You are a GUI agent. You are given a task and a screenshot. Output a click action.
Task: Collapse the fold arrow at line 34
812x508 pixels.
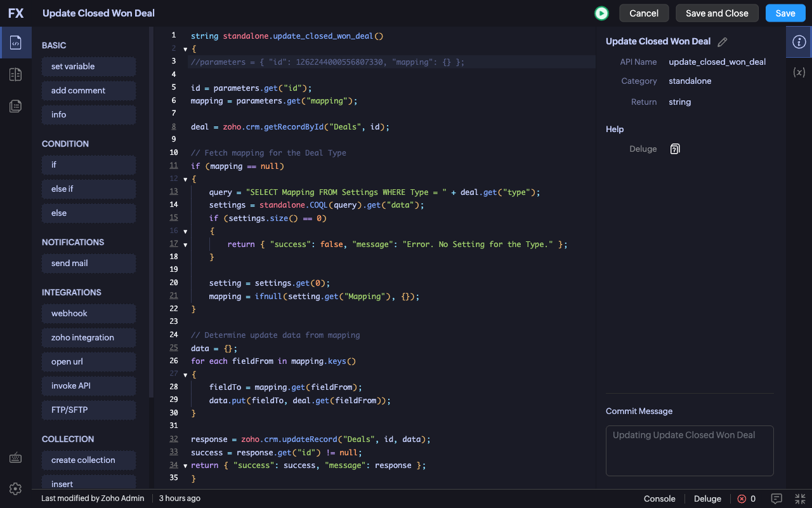tap(185, 465)
